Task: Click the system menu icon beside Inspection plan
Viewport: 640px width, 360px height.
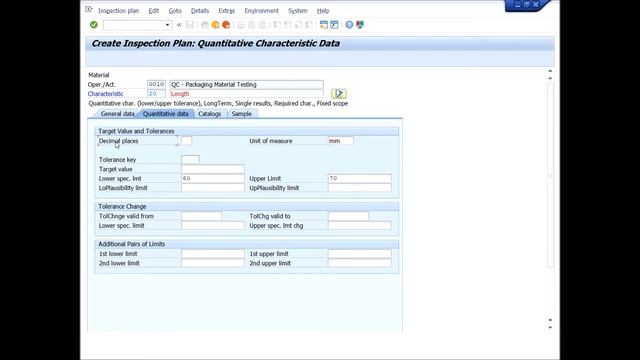Action: click(x=89, y=9)
